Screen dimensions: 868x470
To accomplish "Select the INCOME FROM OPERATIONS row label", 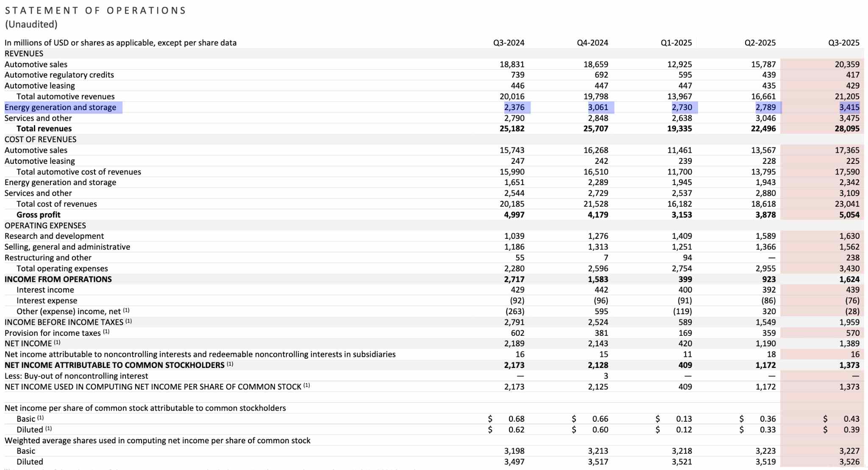I will click(58, 279).
